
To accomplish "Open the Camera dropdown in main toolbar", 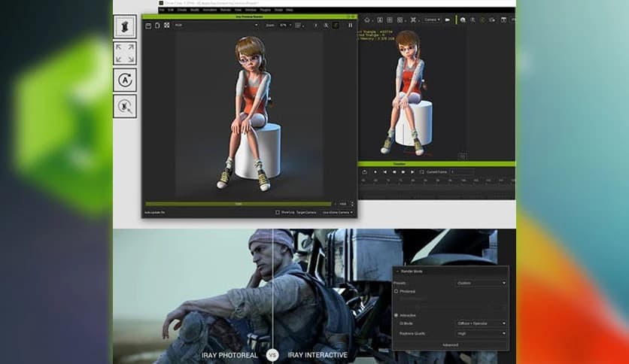I will (432, 20).
